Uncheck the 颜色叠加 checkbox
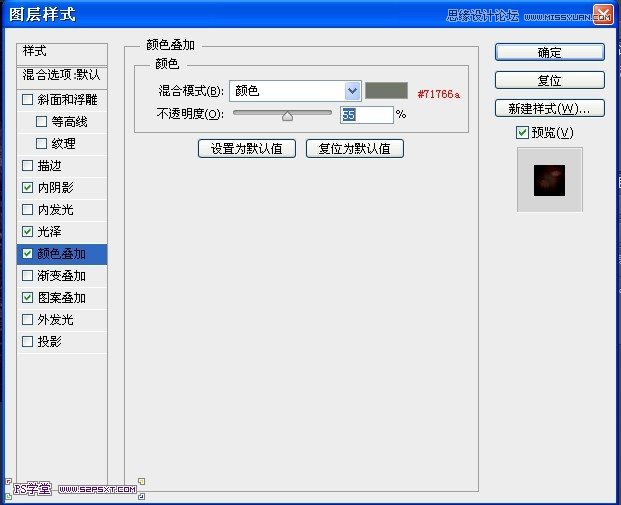This screenshot has height=505, width=621. coord(27,253)
